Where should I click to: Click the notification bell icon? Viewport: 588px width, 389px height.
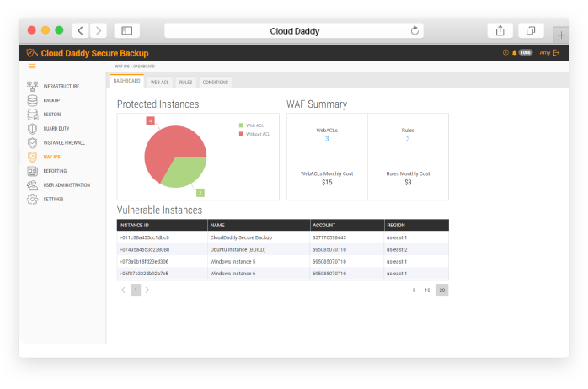pyautogui.click(x=514, y=52)
